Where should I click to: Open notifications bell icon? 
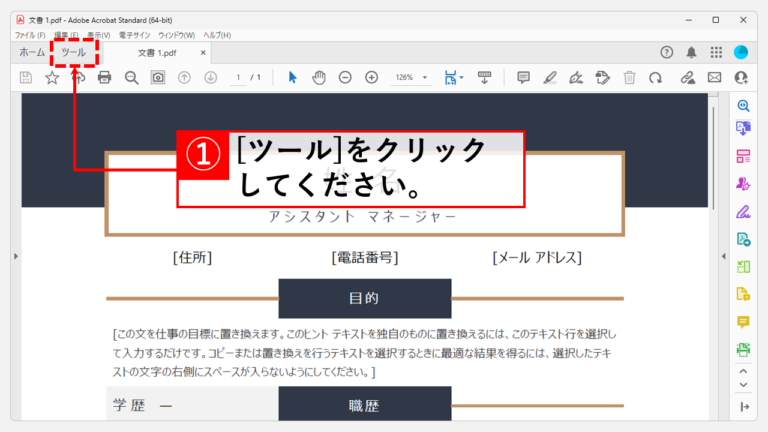pos(691,52)
